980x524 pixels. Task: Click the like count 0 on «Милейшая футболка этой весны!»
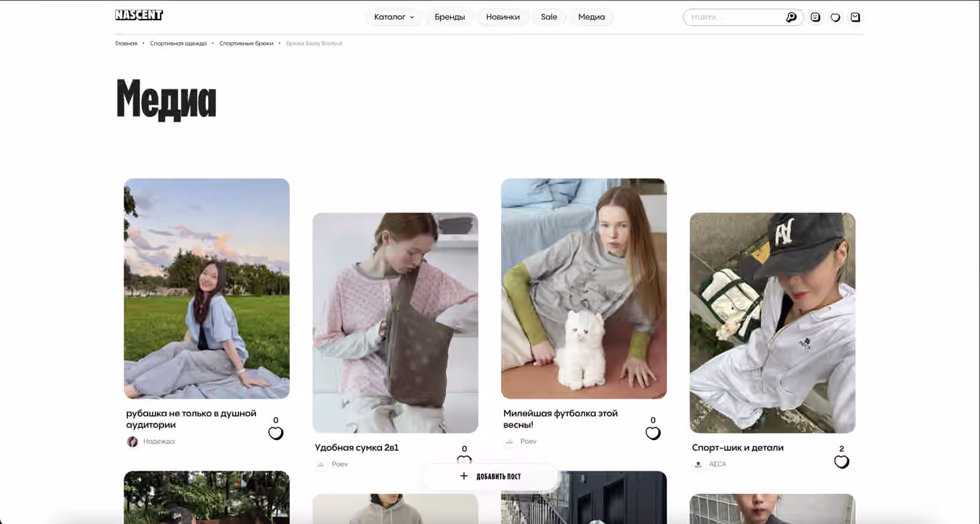[x=653, y=420]
